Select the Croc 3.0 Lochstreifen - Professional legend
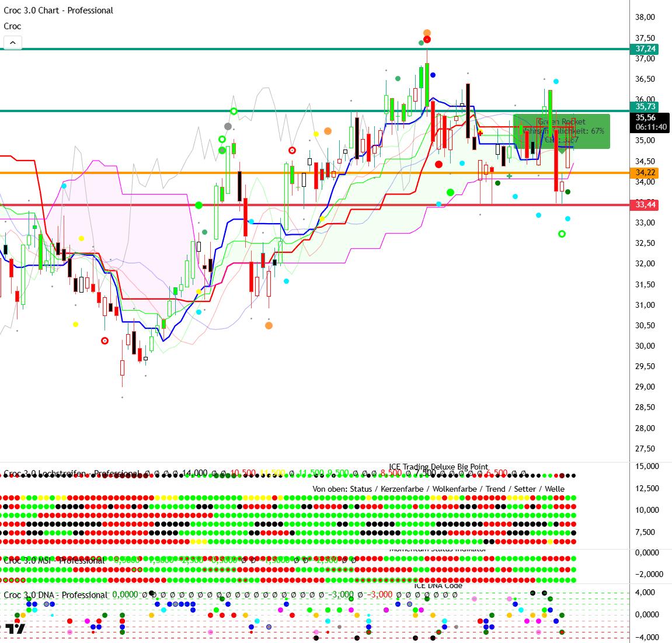Viewport: 672px width, 643px height. (x=72, y=474)
